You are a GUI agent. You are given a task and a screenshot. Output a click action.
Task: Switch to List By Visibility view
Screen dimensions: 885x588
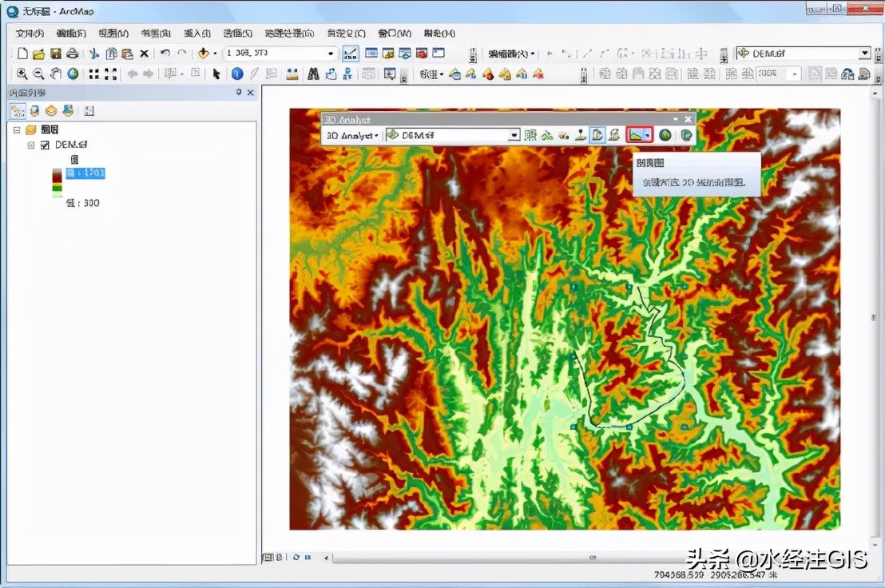[x=51, y=111]
